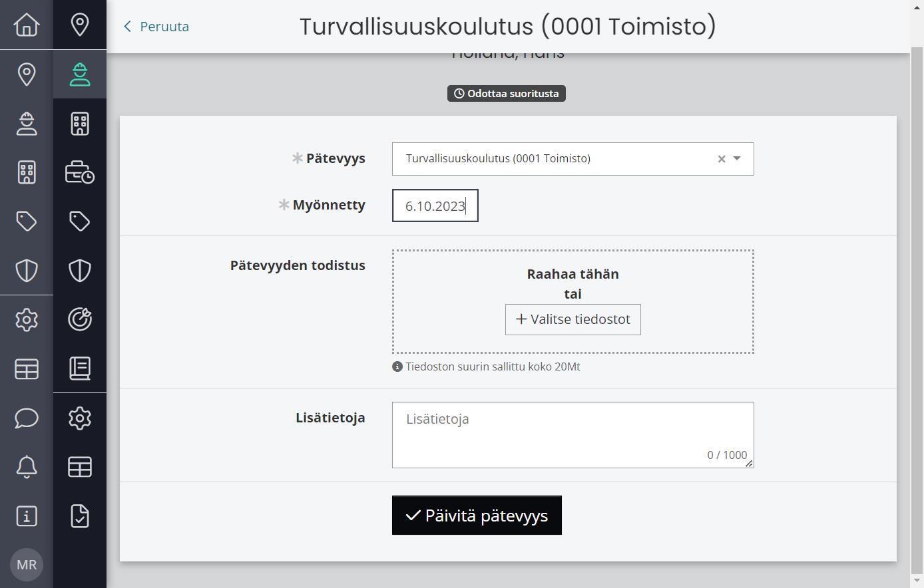Click the shield icon in the dark inner sidebar
The image size is (924, 588).
(80, 270)
